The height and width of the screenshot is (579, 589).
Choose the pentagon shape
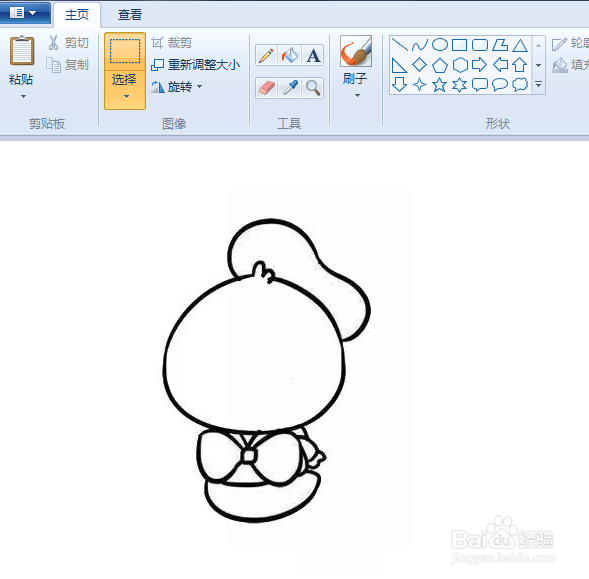(439, 65)
